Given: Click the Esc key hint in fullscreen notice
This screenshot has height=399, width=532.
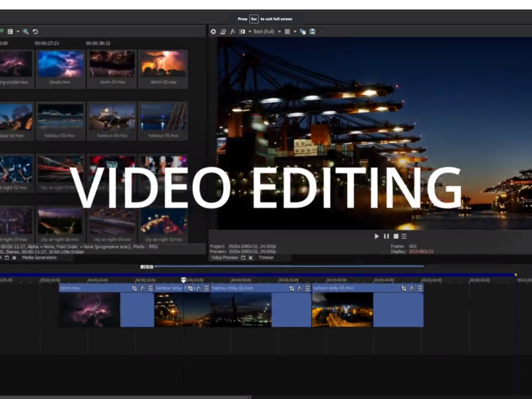Looking at the screenshot, I should click(x=254, y=19).
